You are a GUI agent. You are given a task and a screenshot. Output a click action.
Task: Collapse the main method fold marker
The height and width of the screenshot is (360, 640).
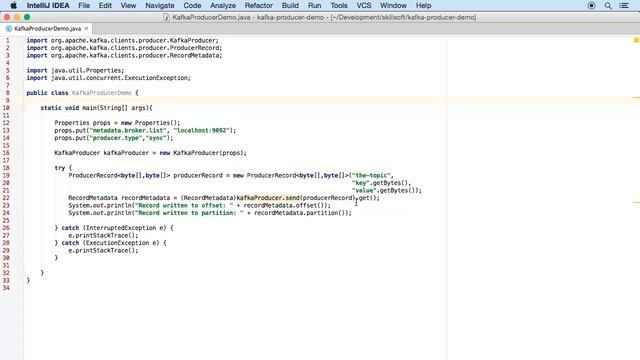[x=23, y=108]
